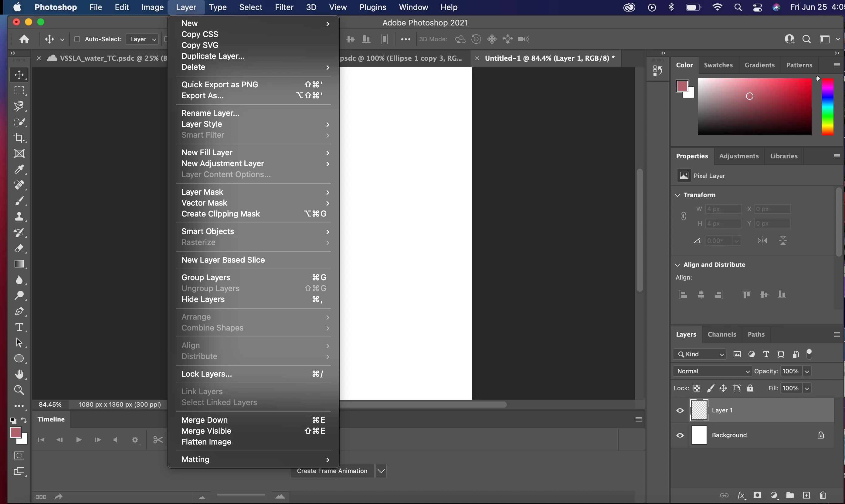Screen dimensions: 845x504
Task: Click the delete layer trash icon
Action: [x=823, y=495]
